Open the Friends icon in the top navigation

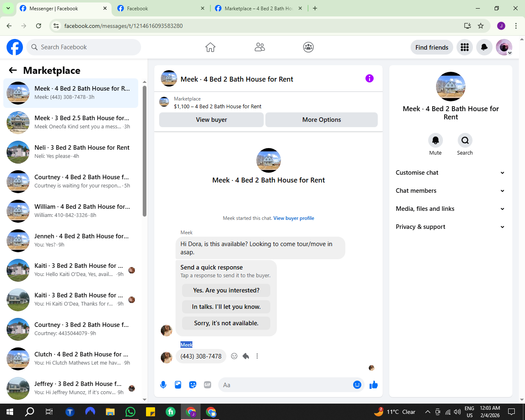click(260, 47)
